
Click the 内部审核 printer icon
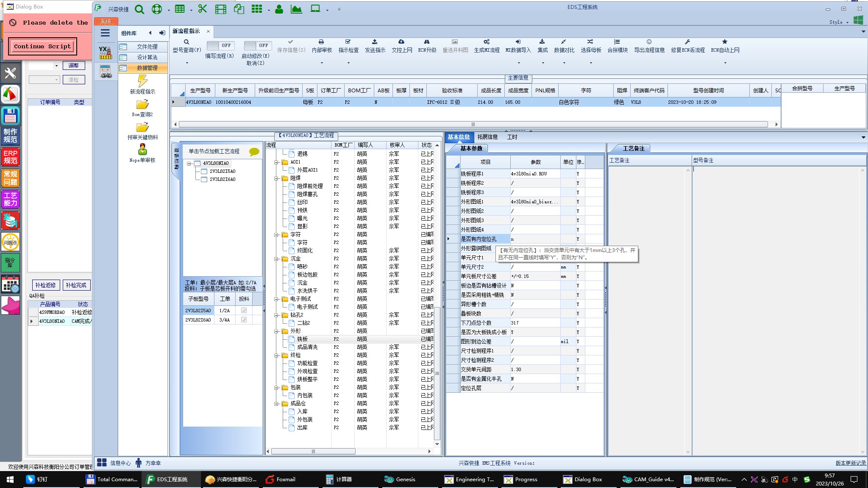pos(321,42)
